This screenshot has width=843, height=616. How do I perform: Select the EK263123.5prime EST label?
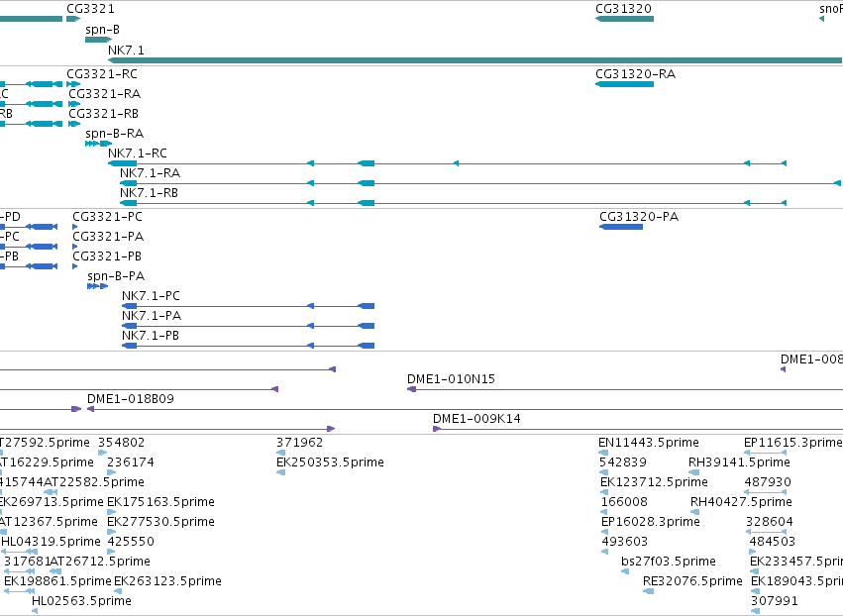click(x=167, y=581)
